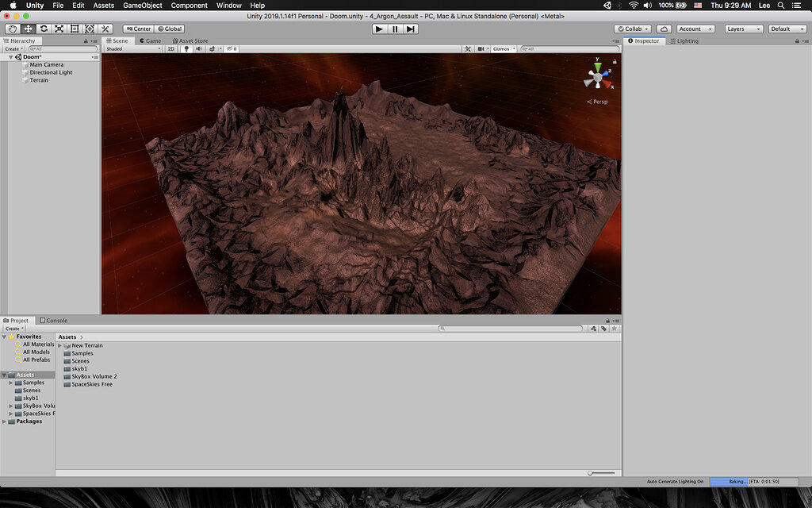Screen dimensions: 812x508
Task: Click the Unity cloud services icon
Action: 663,28
